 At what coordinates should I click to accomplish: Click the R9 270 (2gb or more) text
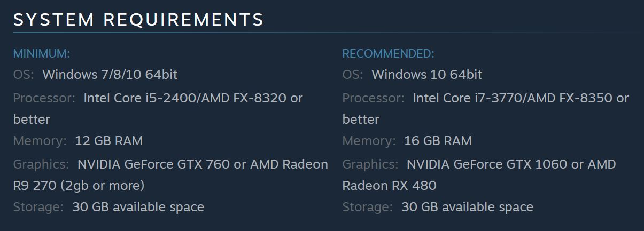[79, 186]
